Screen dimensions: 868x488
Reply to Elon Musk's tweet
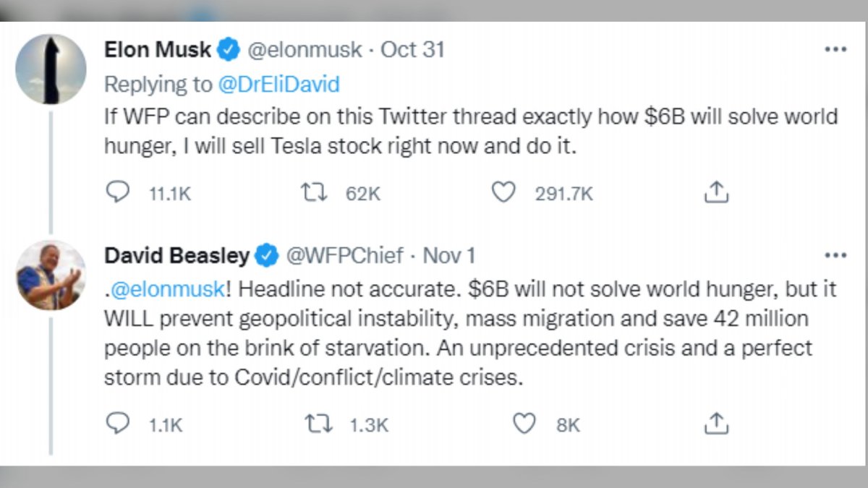click(x=118, y=193)
